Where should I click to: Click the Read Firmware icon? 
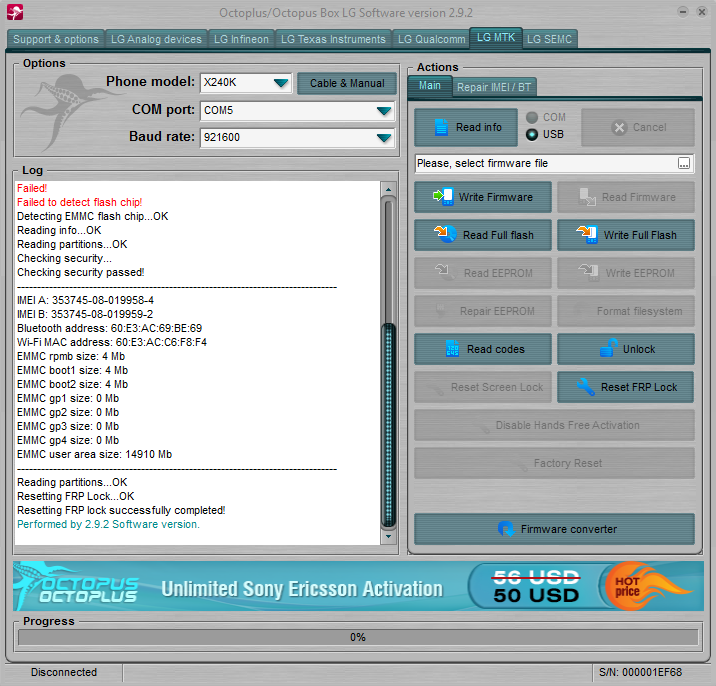tap(587, 197)
